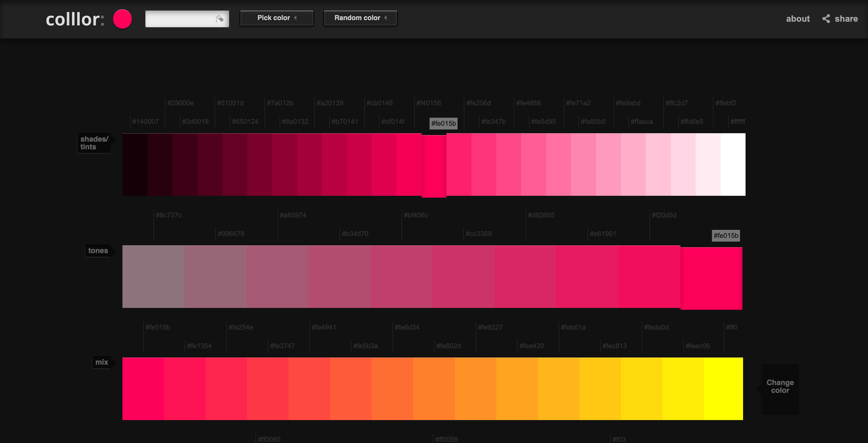Click the #feec06 mix hex label
868x443 pixels.
(698, 346)
